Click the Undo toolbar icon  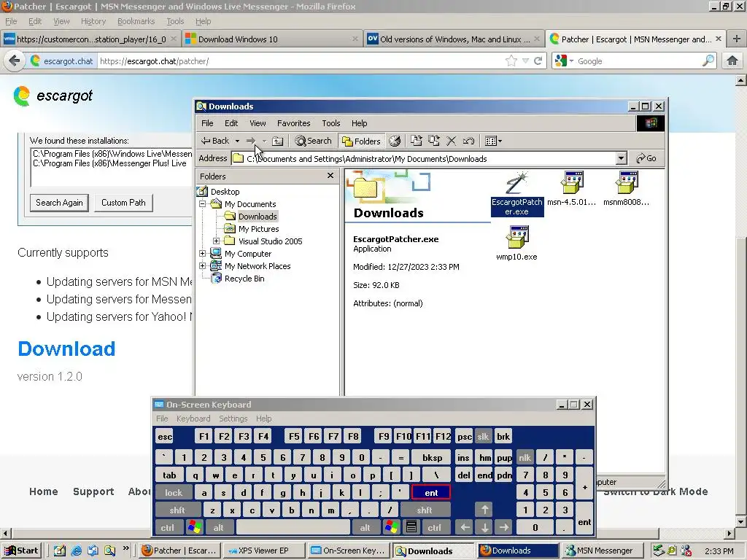coord(469,141)
